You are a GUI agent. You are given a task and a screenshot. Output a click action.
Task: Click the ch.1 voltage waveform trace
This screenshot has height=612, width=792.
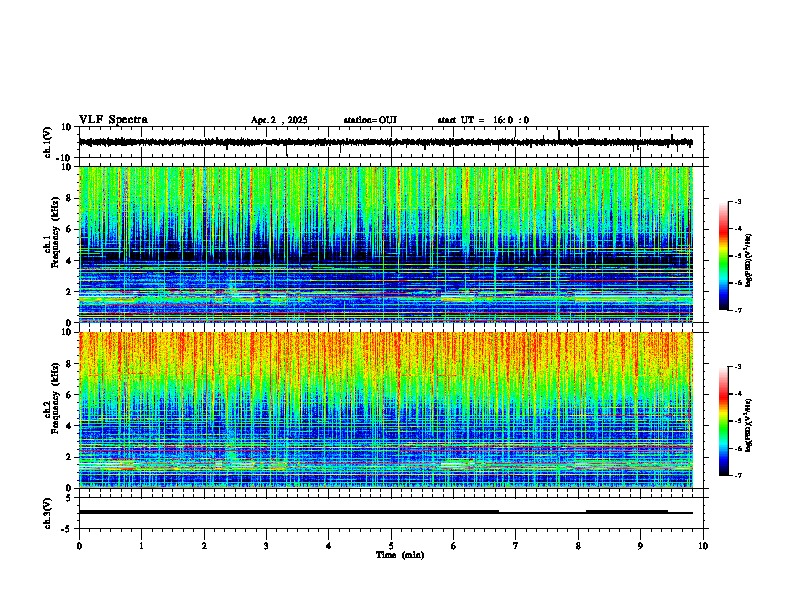coord(386,142)
